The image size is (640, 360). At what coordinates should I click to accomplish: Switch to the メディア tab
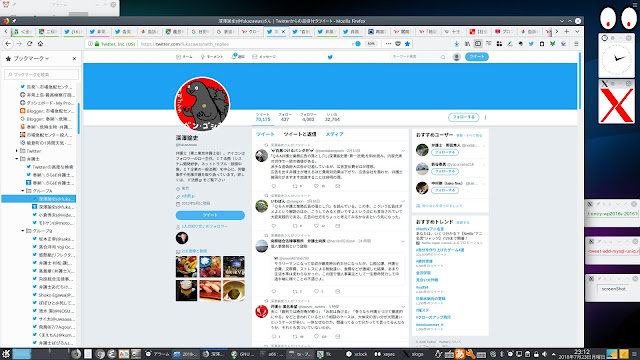tap(334, 134)
